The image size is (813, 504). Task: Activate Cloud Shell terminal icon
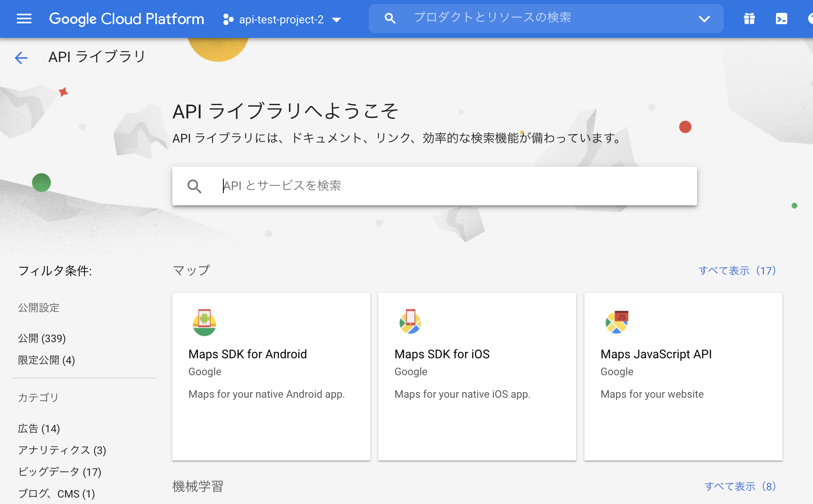[782, 19]
